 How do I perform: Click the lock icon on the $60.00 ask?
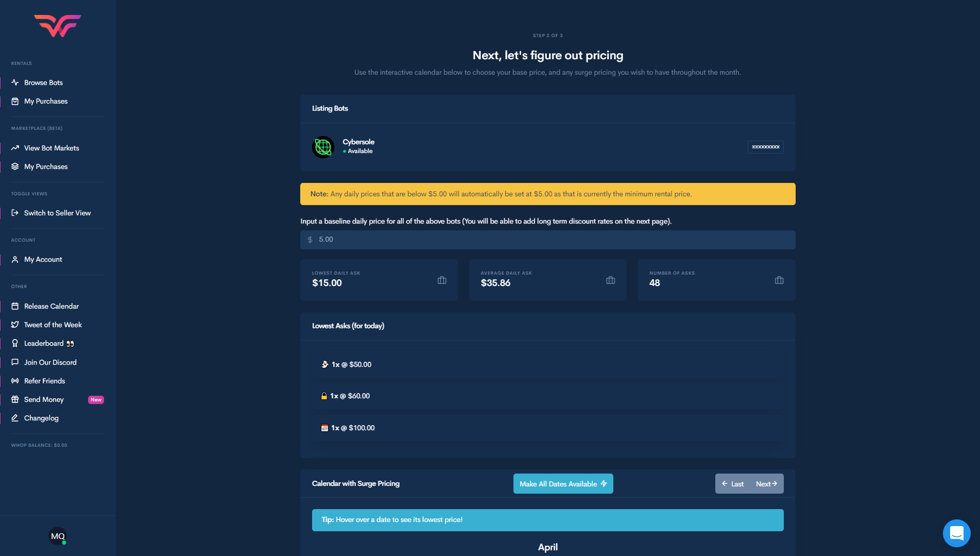click(x=324, y=396)
